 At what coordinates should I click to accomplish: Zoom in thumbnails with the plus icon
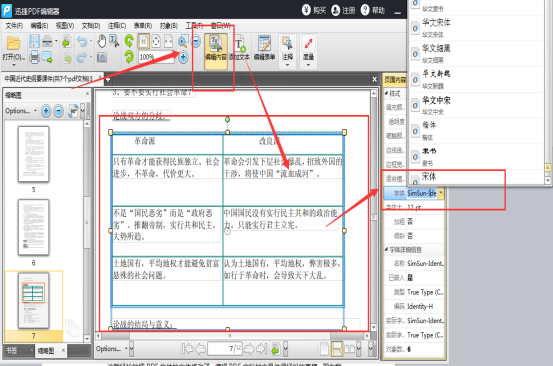tap(46, 111)
